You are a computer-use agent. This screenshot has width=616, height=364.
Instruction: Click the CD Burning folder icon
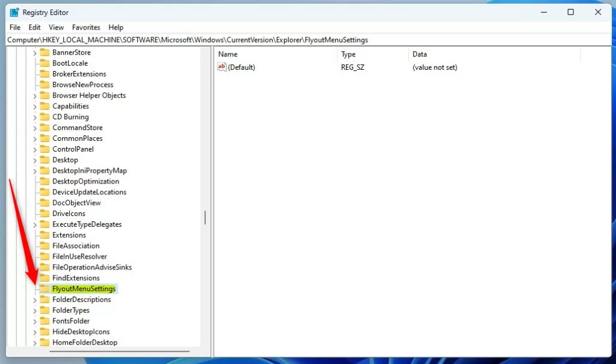click(x=45, y=117)
